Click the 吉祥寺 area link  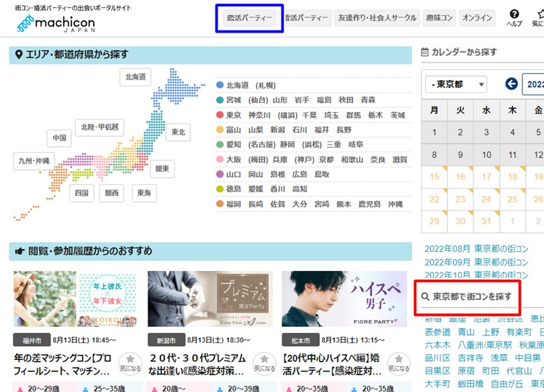point(470,357)
